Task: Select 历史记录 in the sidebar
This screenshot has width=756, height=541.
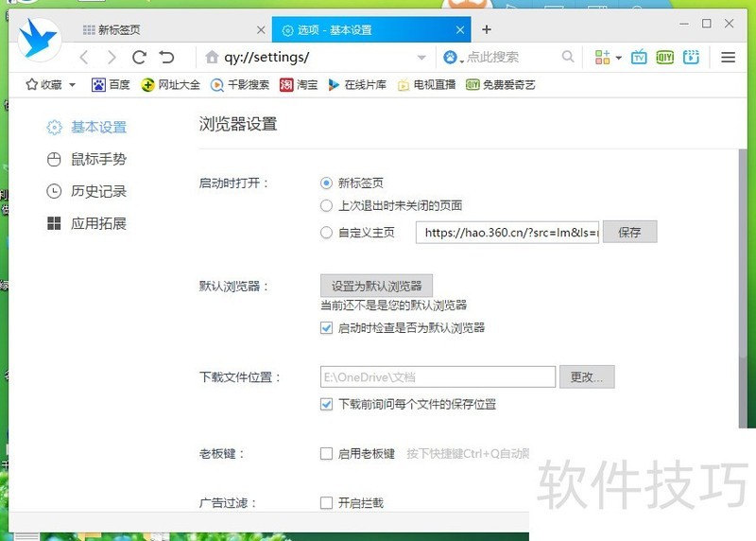Action: click(x=87, y=191)
